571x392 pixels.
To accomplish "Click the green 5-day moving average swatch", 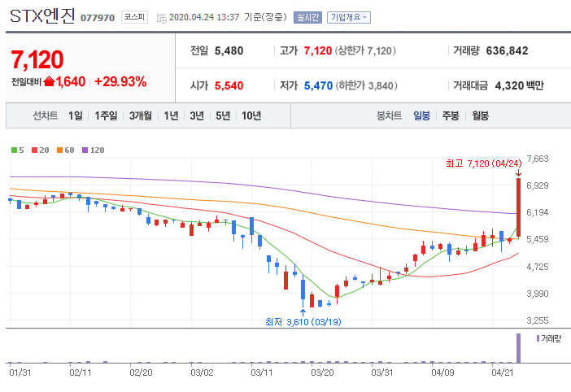I will tap(14, 150).
